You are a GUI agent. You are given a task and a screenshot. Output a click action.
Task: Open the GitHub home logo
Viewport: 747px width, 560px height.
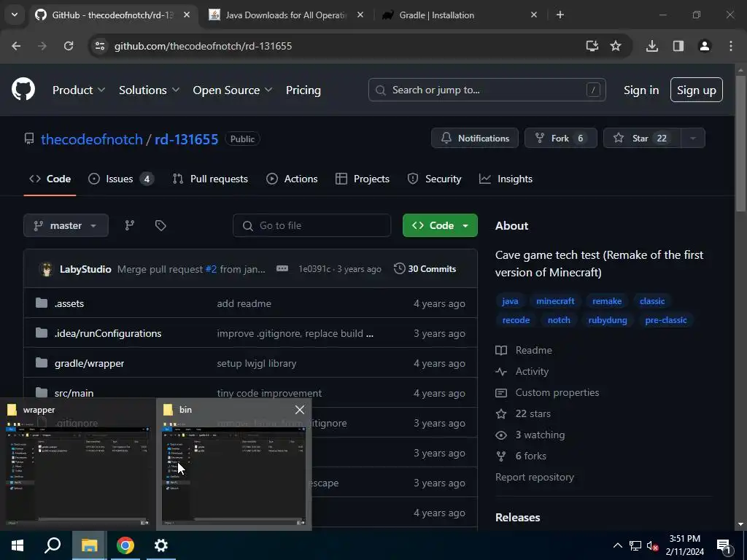point(23,89)
